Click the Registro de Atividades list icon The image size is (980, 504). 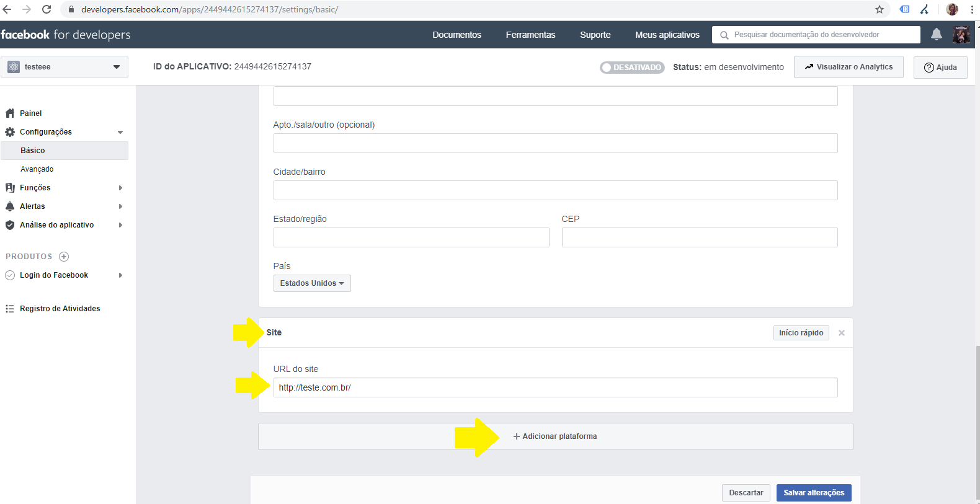10,309
